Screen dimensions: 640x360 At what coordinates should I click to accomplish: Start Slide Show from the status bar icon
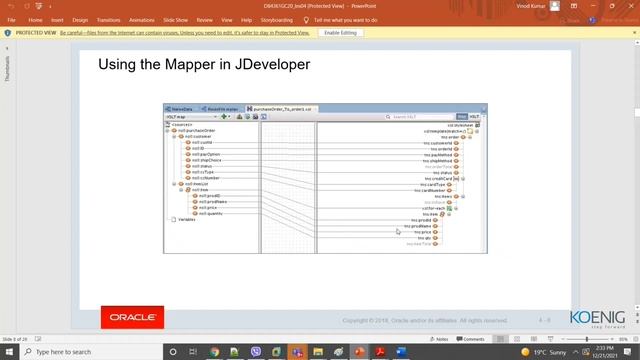tap(551, 339)
